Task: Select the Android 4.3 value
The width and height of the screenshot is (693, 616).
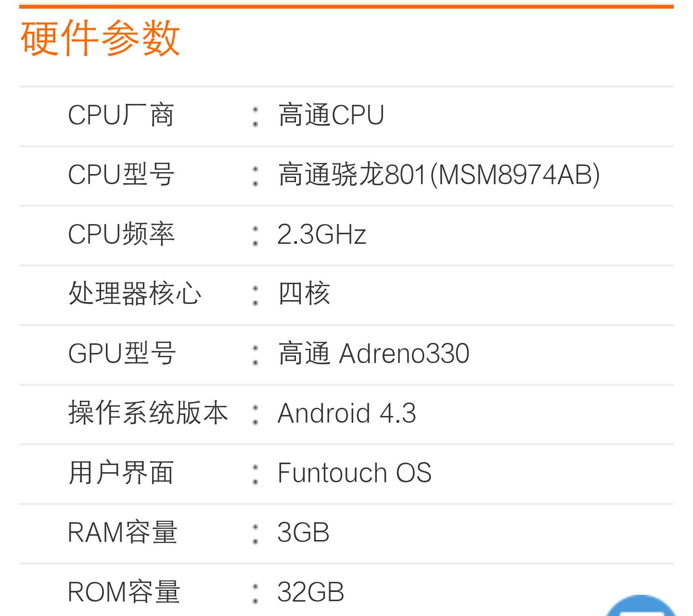Action: click(346, 413)
